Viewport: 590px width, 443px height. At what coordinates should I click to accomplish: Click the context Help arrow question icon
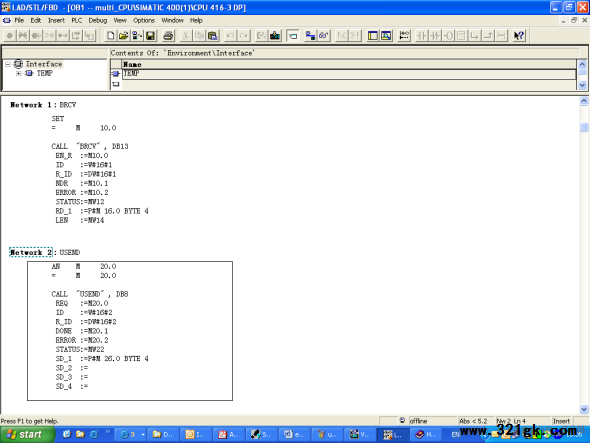click(x=519, y=36)
